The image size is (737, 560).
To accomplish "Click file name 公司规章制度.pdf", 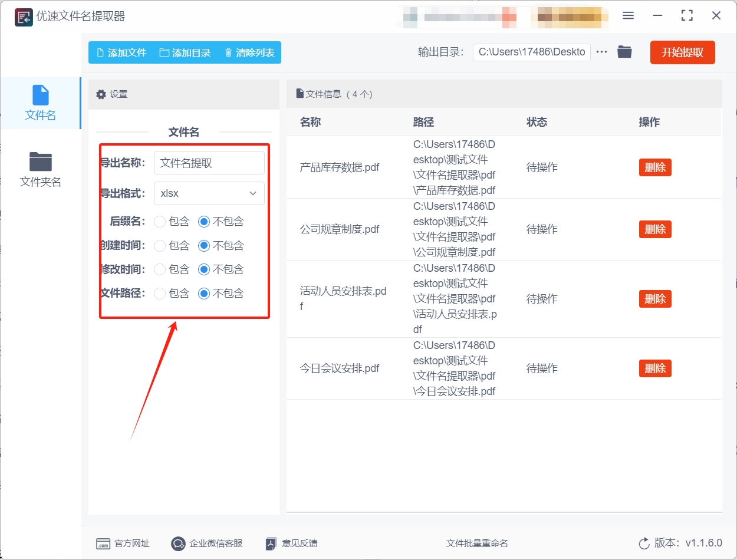I will pos(340,229).
